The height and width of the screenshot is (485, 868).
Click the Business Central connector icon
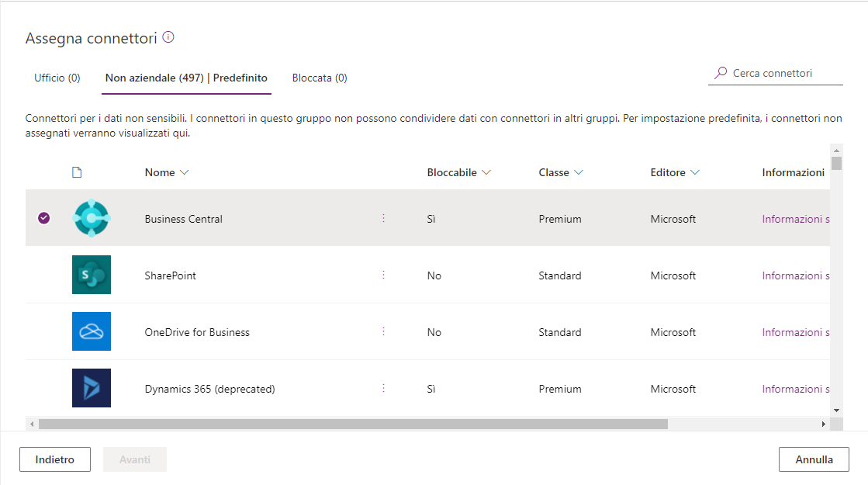(92, 219)
